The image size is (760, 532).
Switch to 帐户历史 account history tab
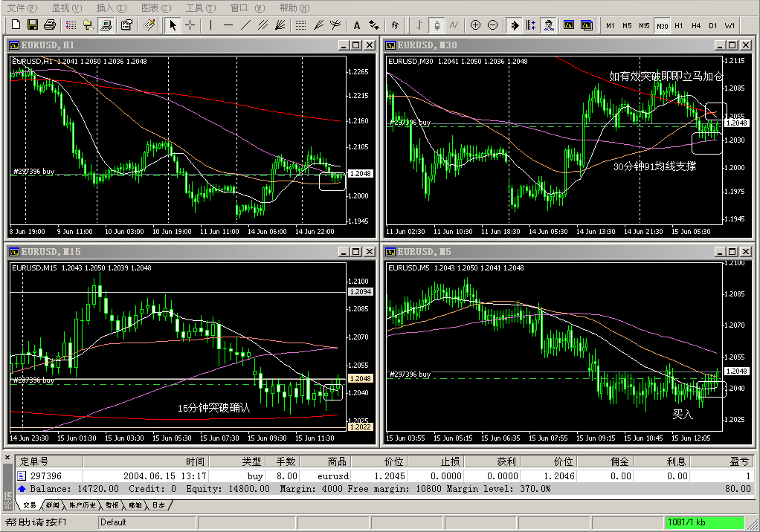83,505
